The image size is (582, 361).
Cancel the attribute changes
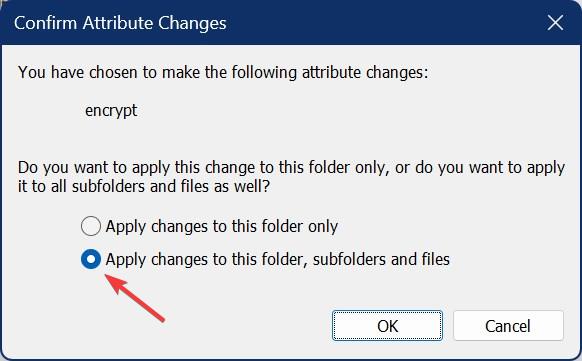pyautogui.click(x=508, y=326)
